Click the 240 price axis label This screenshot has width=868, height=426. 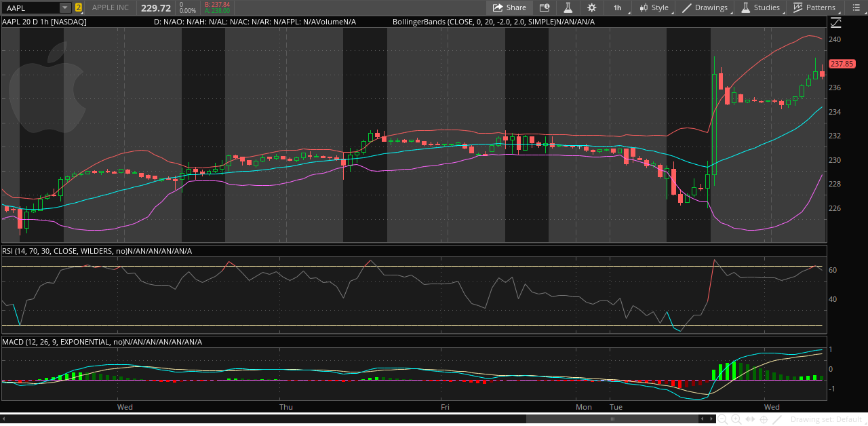click(x=835, y=39)
